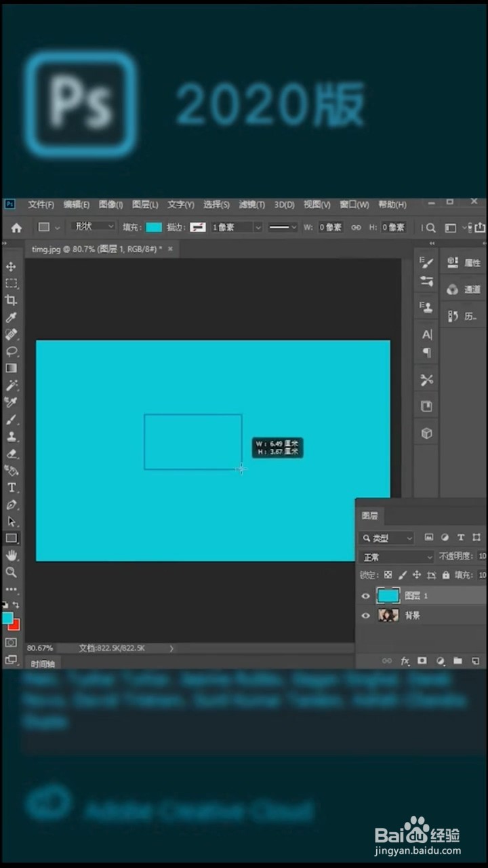Select the Move tool

tap(11, 267)
